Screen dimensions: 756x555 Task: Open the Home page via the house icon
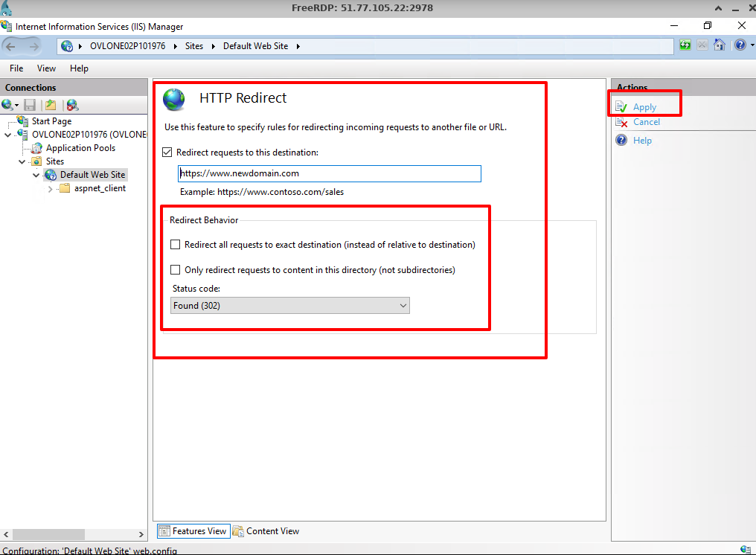719,45
